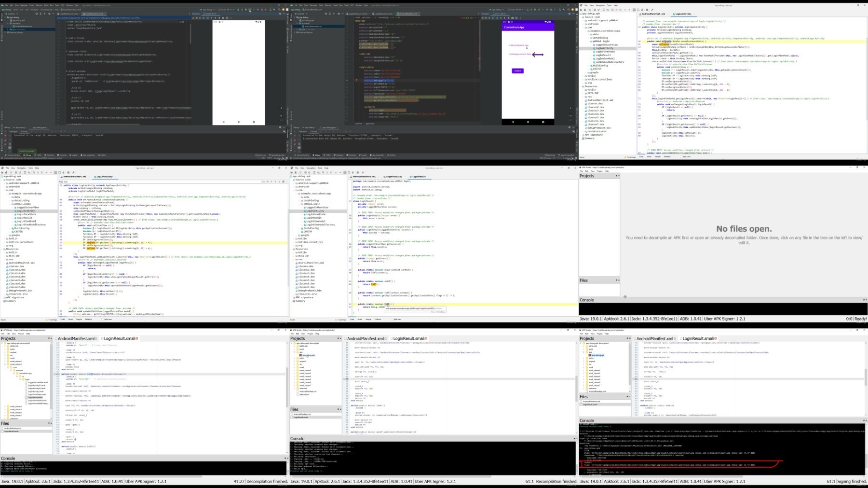868x488 pixels.
Task: Toggle breakpoint on the highlighted debuggable manifest line
Action: pyautogui.click(x=356, y=81)
